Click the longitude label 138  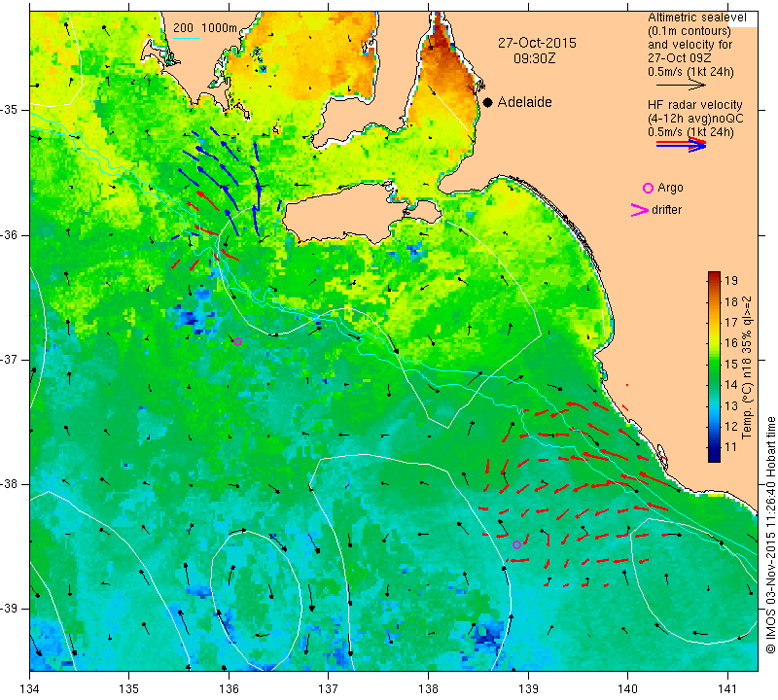point(428,689)
